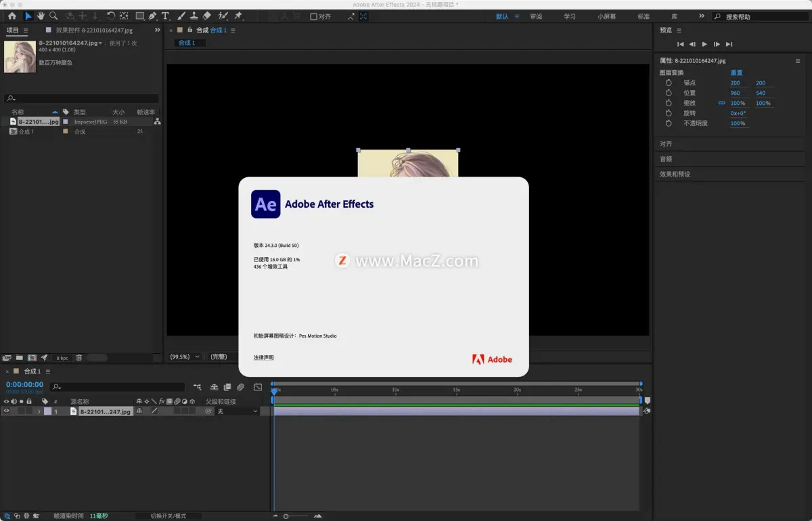Image resolution: width=812 pixels, height=521 pixels.
Task: Select the Clone Stamp tool
Action: pos(194,16)
